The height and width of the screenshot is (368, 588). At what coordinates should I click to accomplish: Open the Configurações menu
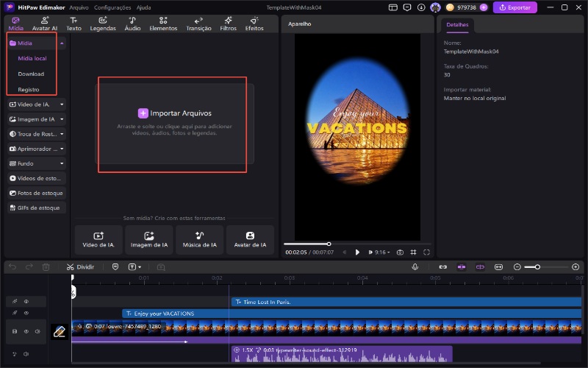112,7
